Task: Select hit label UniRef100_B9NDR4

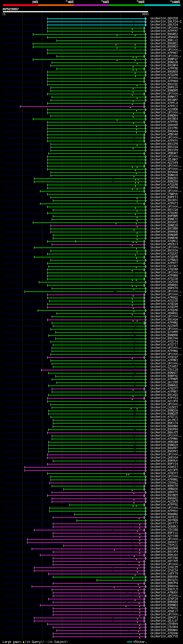Action: click(x=164, y=116)
